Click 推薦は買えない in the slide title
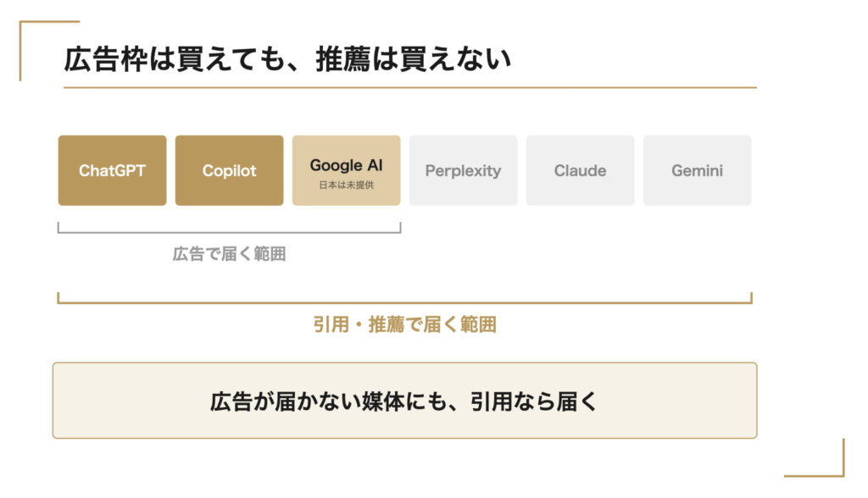868x498 pixels. coord(414,59)
